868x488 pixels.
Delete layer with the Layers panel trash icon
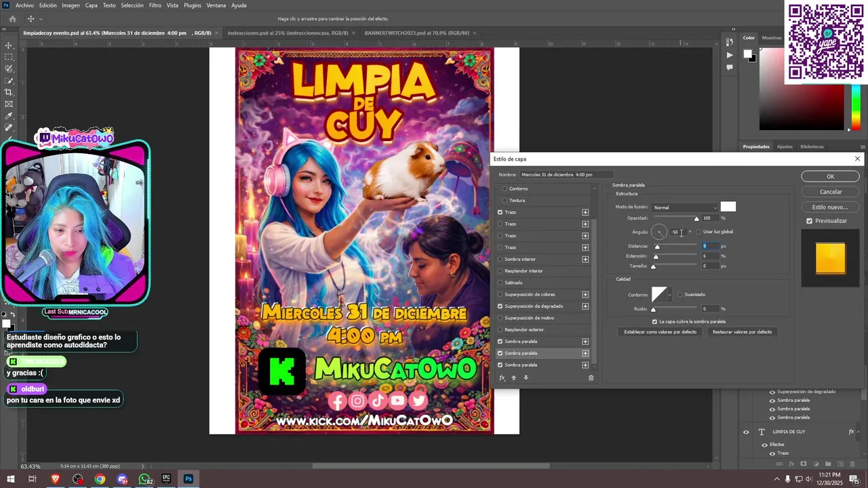click(852, 464)
